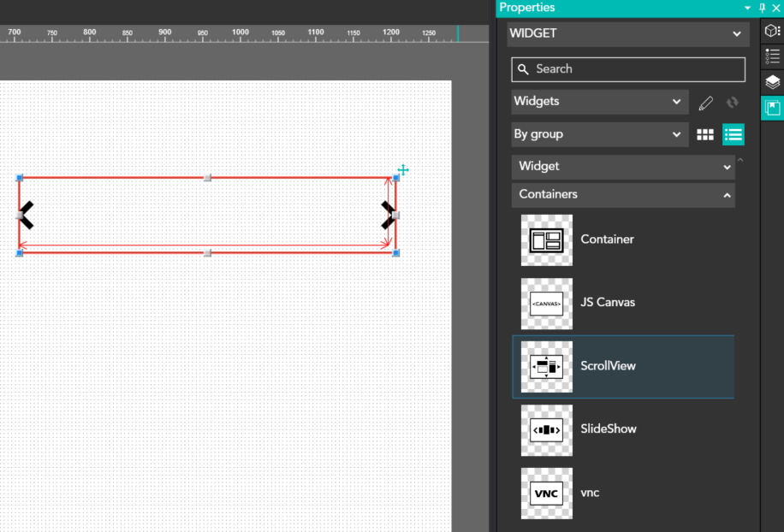
Task: Open the By group sorting dropdown
Action: pyautogui.click(x=599, y=134)
